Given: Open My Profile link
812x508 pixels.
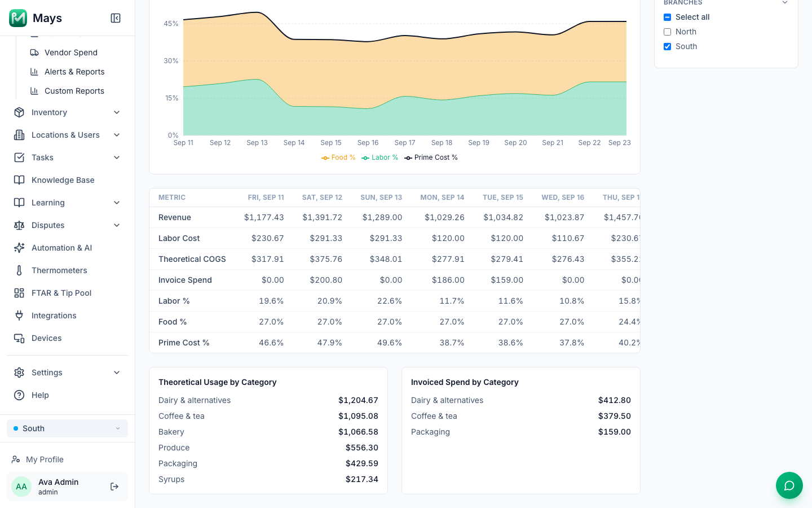Looking at the screenshot, I should coord(45,459).
